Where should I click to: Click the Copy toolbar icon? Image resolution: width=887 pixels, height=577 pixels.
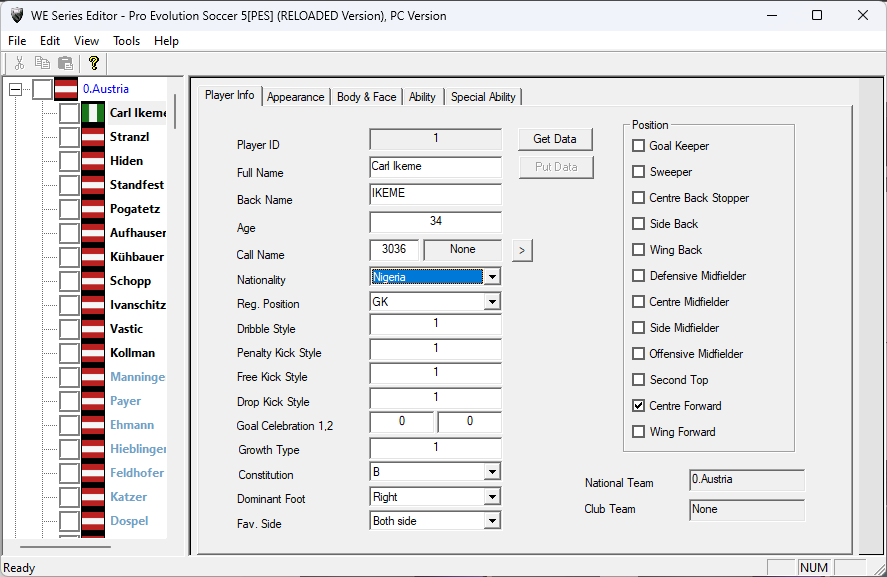tap(42, 63)
